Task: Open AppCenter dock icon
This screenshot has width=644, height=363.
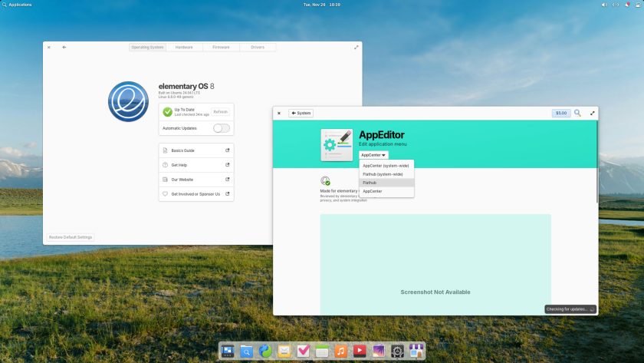Action: pyautogui.click(x=416, y=351)
